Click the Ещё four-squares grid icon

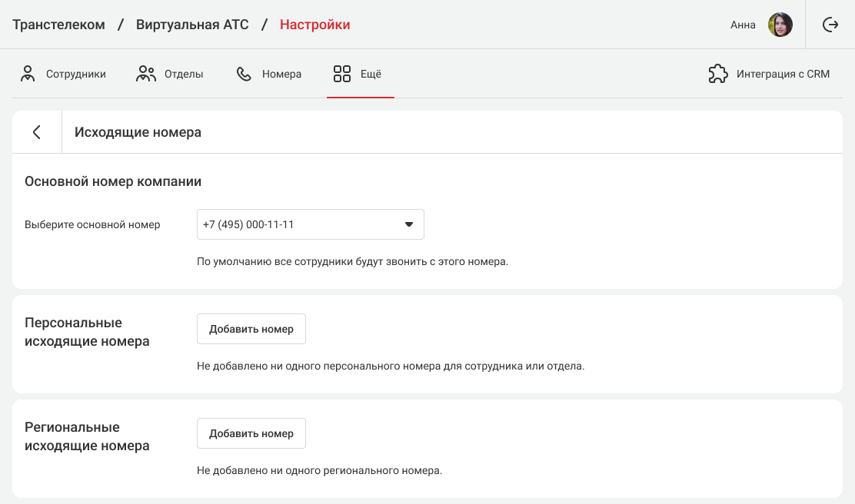[x=342, y=74]
